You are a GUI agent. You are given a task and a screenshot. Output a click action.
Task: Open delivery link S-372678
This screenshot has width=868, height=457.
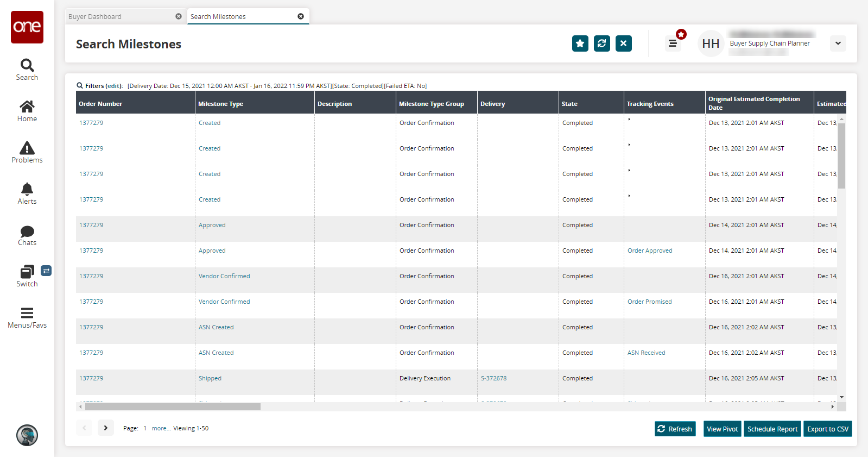[x=493, y=378]
